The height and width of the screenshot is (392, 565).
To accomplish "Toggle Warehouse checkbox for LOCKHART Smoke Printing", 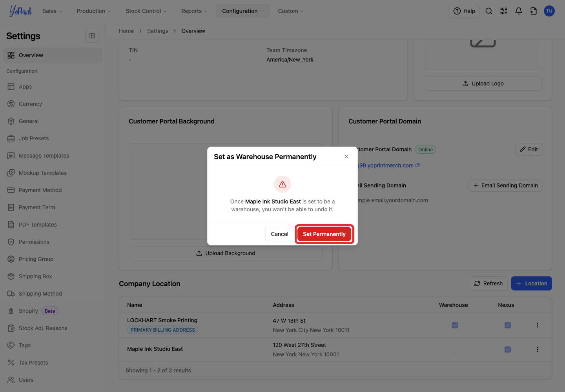I will [455, 325].
